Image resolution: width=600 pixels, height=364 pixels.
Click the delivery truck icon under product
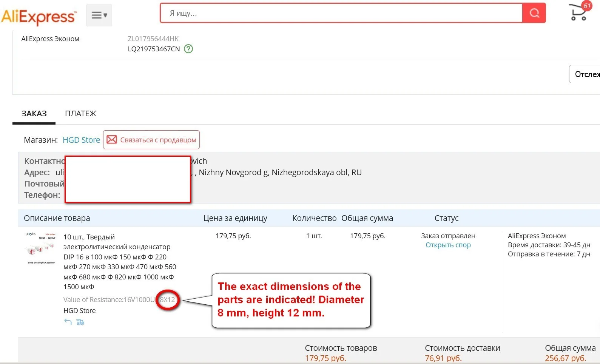click(80, 322)
